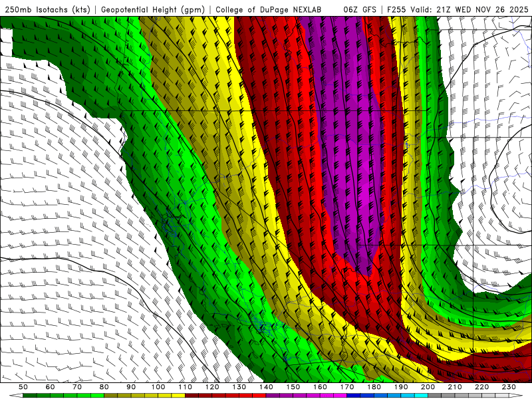Click the 50 value on the color scale
Viewport: 532px width, 399px height.
[x=23, y=387]
